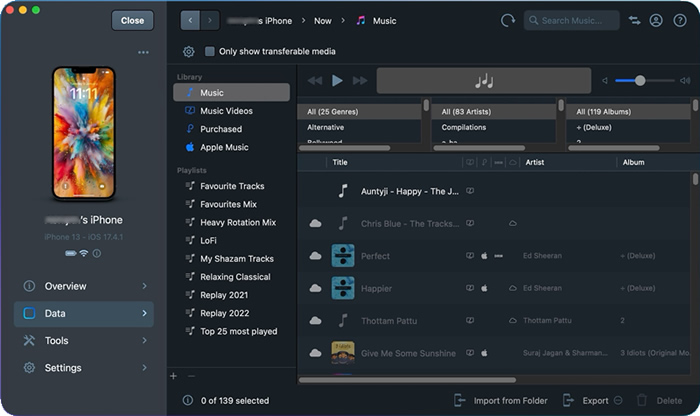Skip to next track
This screenshot has width=700, height=416.
pos(360,81)
